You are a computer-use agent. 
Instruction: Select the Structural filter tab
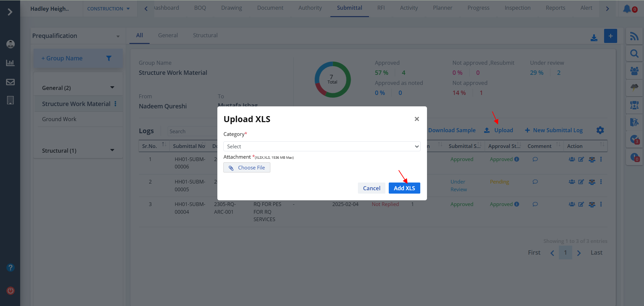(205, 35)
